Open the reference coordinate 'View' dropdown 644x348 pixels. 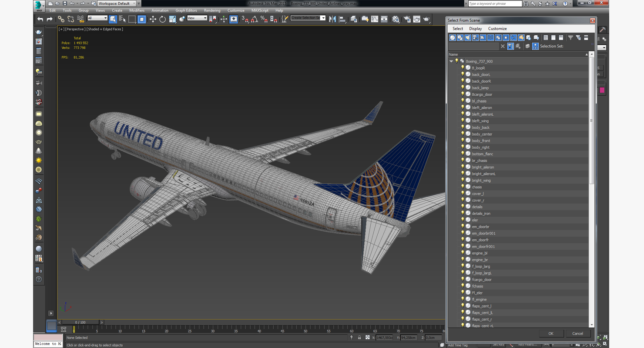coord(197,18)
